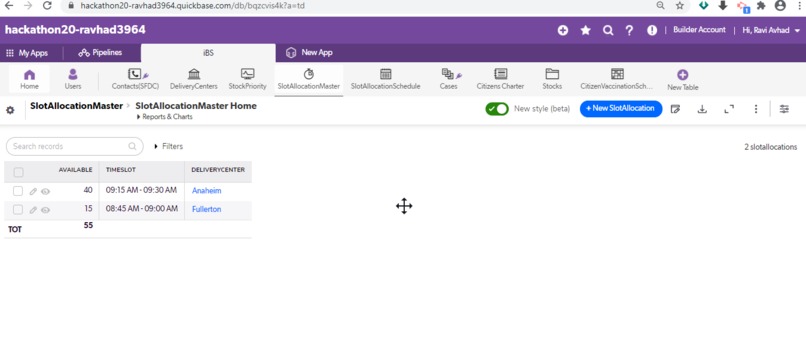Bookmark page with the address bar star
This screenshot has width=806, height=364.
tap(680, 6)
